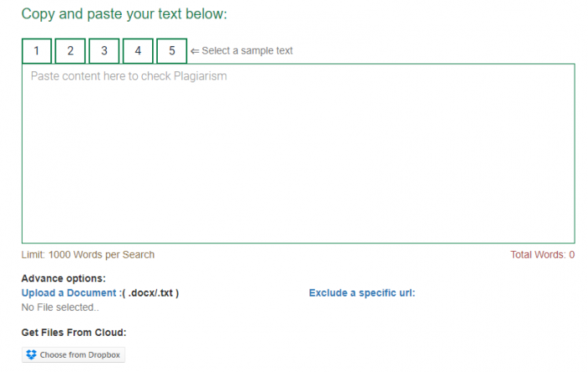
Task: Click the Dropbox logo icon
Action: (32, 355)
